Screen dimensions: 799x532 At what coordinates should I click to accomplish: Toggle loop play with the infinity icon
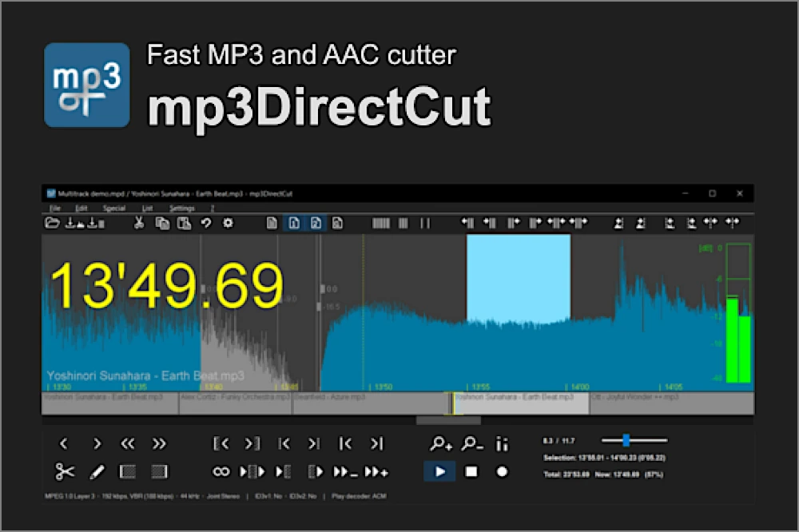click(221, 472)
